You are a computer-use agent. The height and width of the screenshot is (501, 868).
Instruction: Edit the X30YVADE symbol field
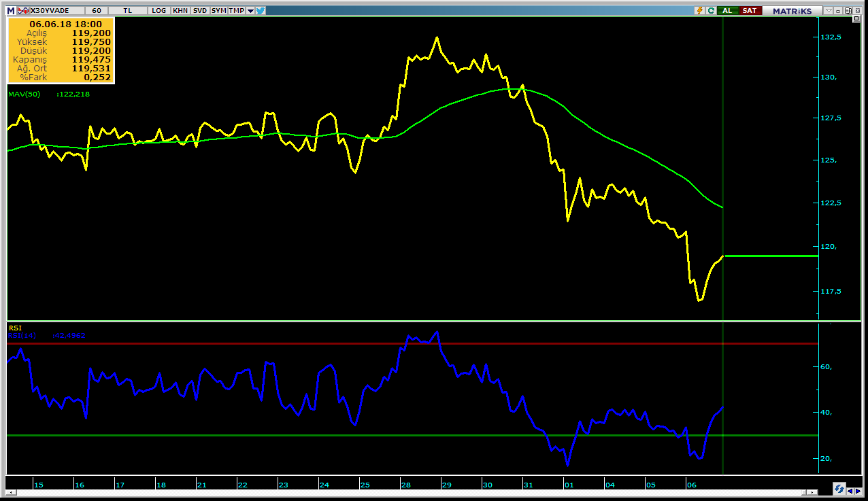tap(57, 10)
